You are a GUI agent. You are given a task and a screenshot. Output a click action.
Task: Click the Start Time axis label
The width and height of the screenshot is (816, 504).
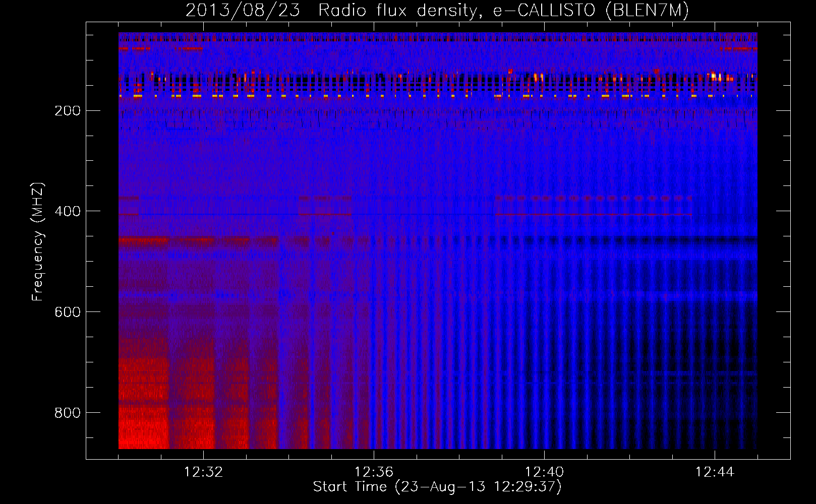(x=437, y=487)
